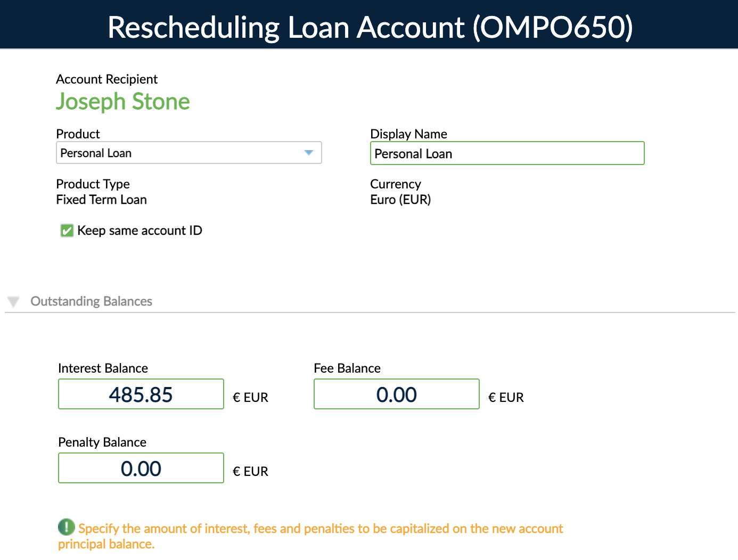738x560 pixels.
Task: Click the Euro symbol beside Penalty Balance
Action: (x=236, y=471)
